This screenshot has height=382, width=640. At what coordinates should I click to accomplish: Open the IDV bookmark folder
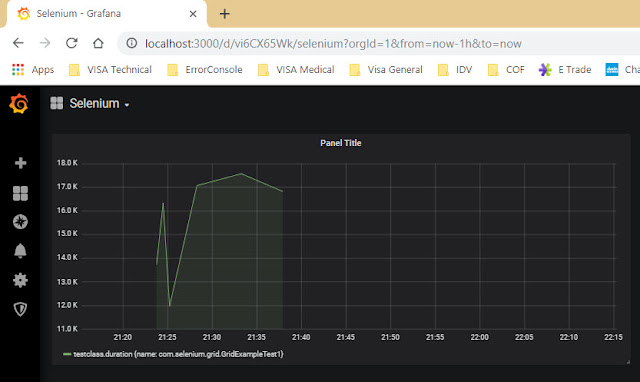(x=455, y=70)
